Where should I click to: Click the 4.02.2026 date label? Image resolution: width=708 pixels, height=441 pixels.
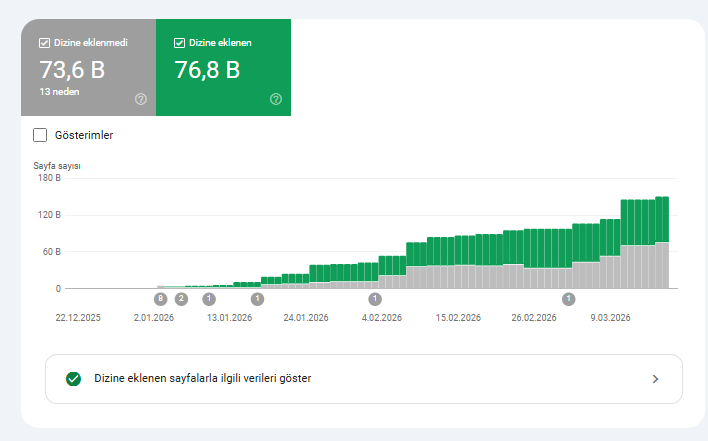(382, 318)
